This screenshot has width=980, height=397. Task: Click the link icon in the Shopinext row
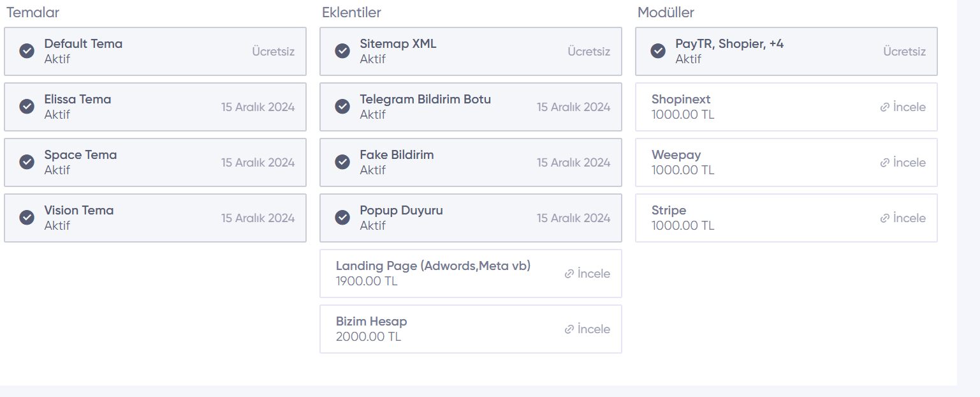pos(884,107)
